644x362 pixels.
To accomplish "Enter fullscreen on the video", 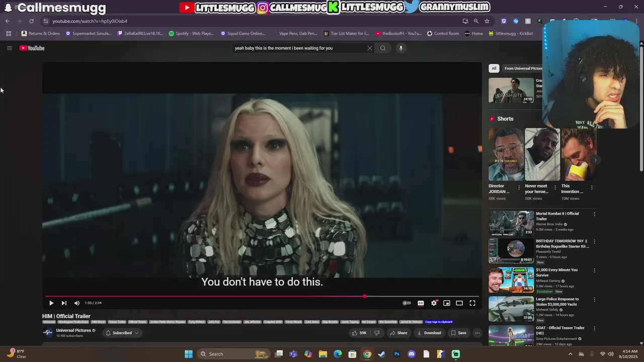I will pos(472,303).
